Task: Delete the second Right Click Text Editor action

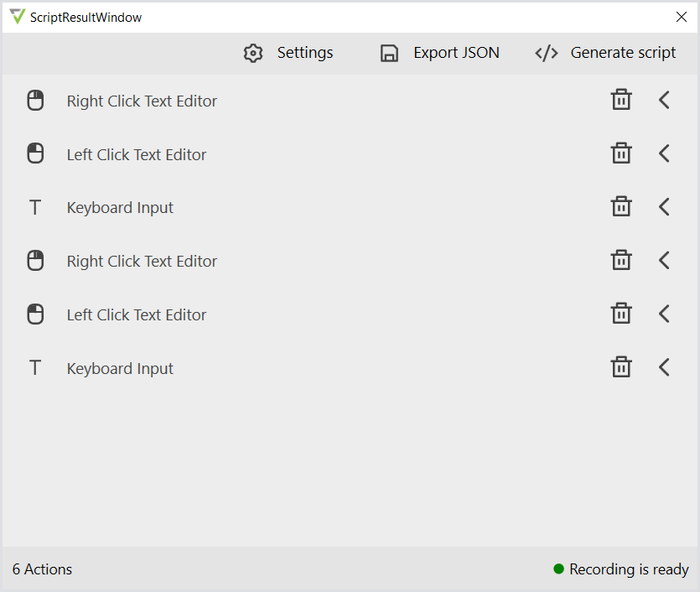Action: click(620, 261)
